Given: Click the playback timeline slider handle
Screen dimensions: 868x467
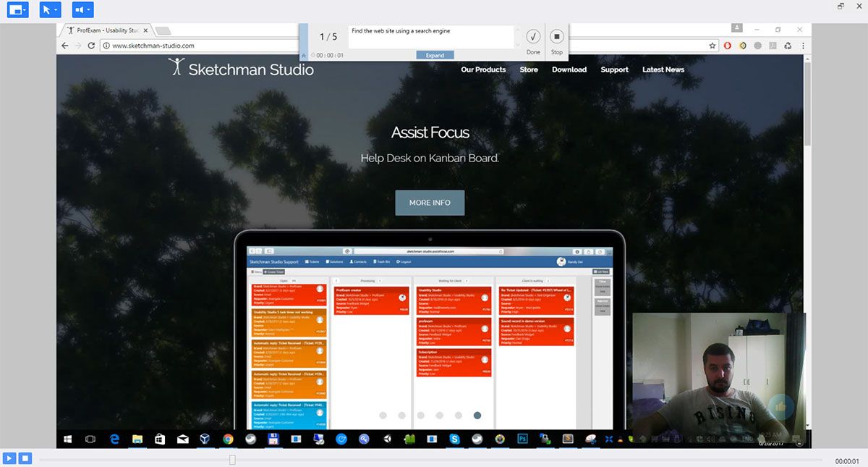Looking at the screenshot, I should [232, 460].
